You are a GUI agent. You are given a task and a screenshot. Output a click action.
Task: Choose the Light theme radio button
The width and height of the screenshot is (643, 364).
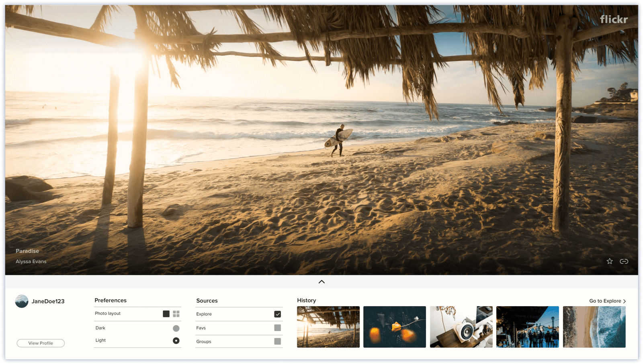click(176, 340)
